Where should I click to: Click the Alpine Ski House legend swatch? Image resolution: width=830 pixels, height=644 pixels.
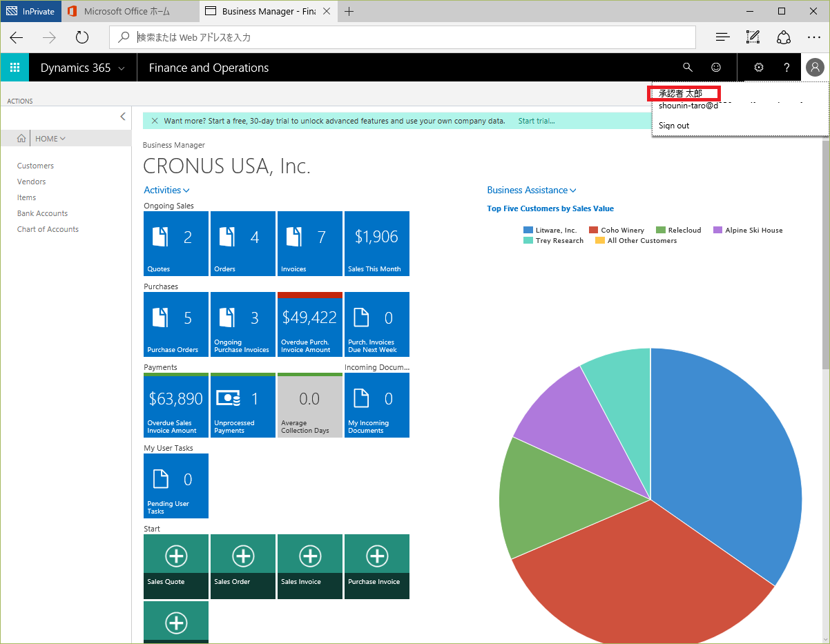717,231
